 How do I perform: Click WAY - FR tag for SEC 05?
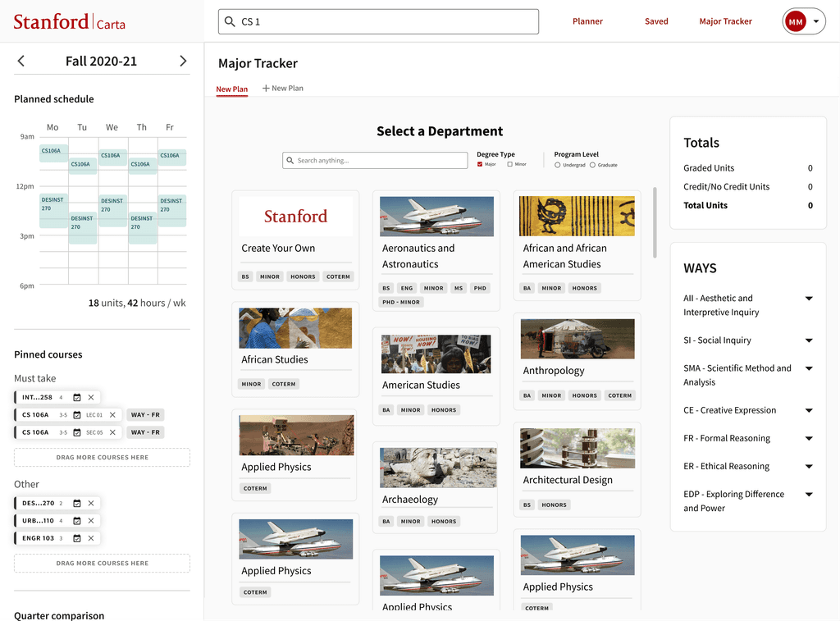click(145, 432)
